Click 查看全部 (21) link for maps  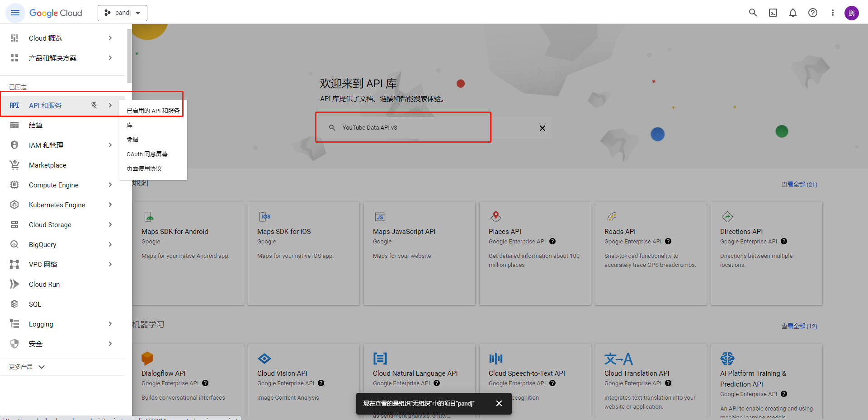(799, 184)
